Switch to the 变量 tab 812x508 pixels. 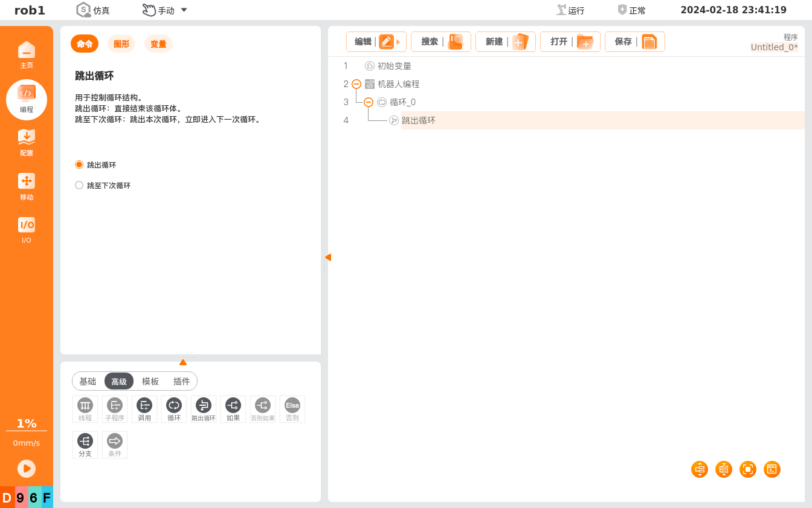pos(158,44)
